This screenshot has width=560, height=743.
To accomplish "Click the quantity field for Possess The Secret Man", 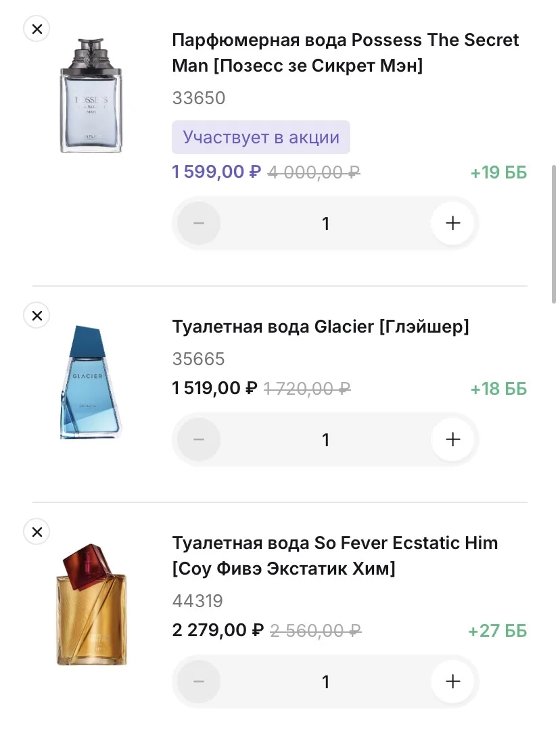I will click(325, 223).
